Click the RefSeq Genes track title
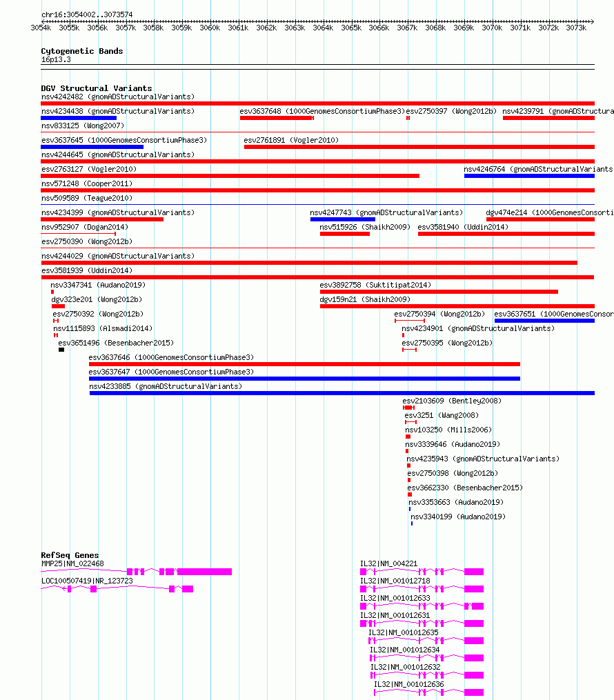The image size is (614, 700). click(x=70, y=555)
